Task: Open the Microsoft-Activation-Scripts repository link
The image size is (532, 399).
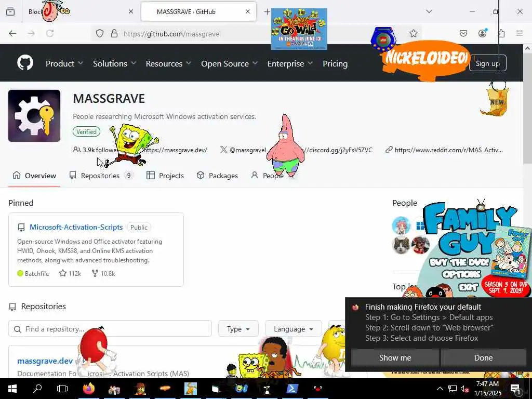Action: (76, 227)
